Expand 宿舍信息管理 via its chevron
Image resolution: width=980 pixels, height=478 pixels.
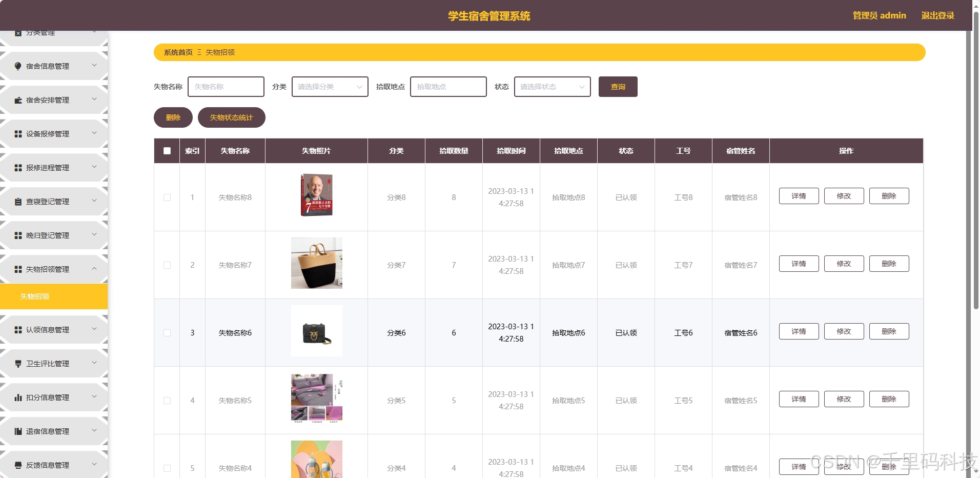click(x=94, y=65)
